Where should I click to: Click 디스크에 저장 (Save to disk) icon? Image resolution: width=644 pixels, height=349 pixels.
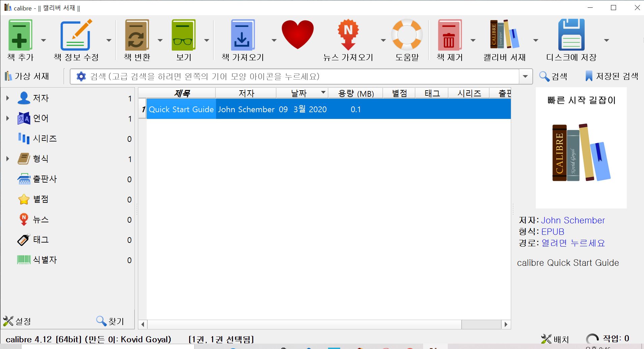tap(571, 35)
